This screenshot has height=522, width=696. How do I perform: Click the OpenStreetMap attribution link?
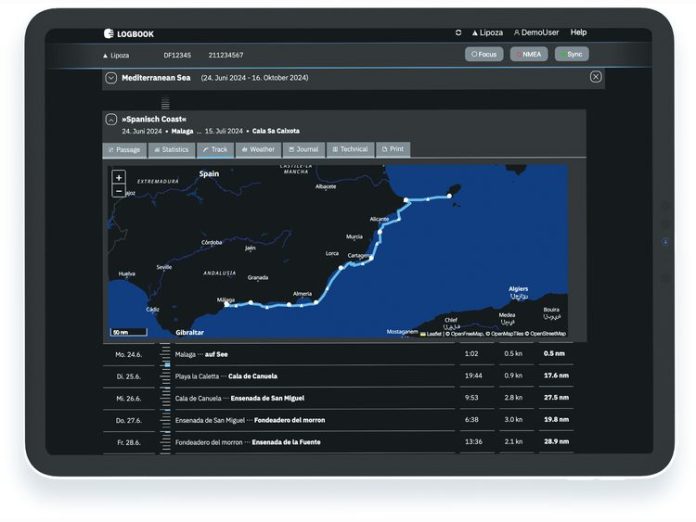tap(546, 334)
